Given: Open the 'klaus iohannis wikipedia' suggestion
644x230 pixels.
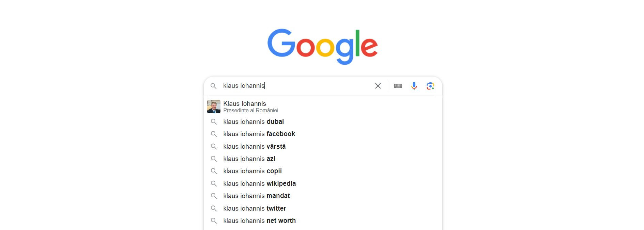Looking at the screenshot, I should [259, 184].
